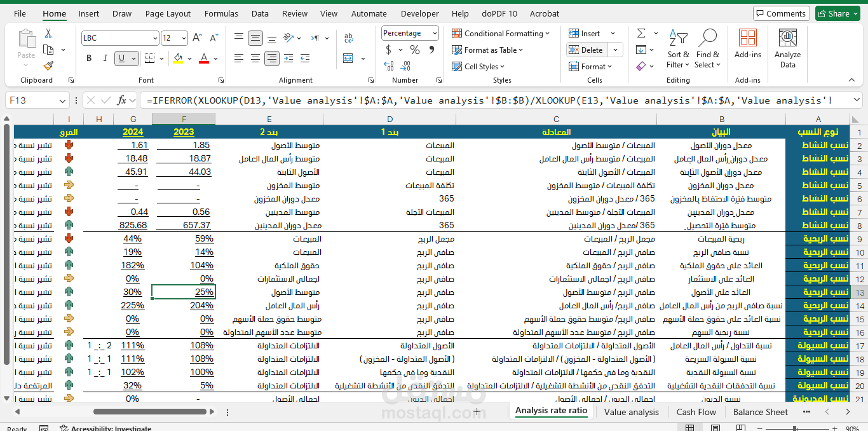The height and width of the screenshot is (431, 868).
Task: Launch Analyze Data
Action: (x=787, y=48)
